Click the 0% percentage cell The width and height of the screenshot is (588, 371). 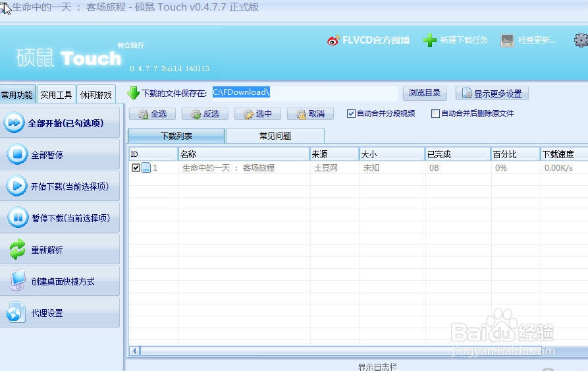click(501, 168)
